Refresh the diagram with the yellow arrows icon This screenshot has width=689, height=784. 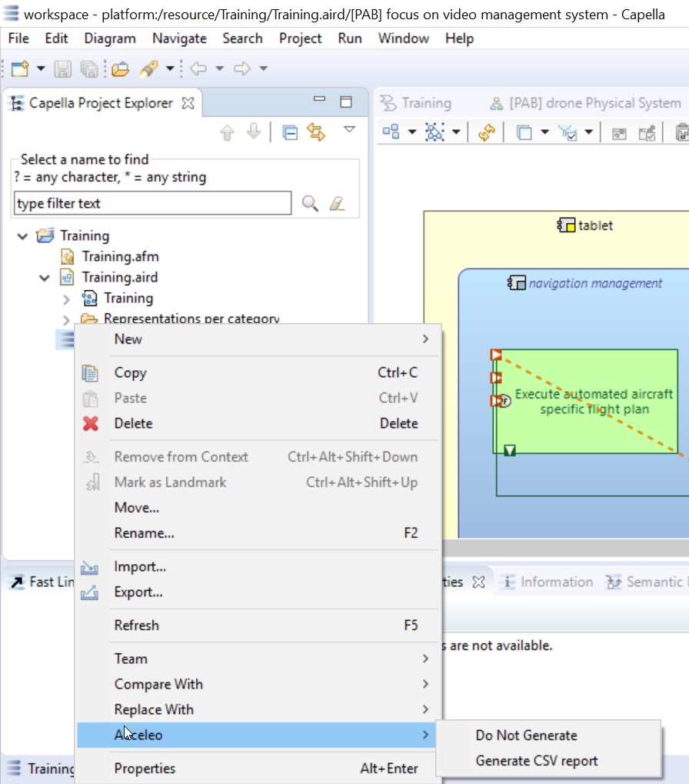pyautogui.click(x=486, y=132)
